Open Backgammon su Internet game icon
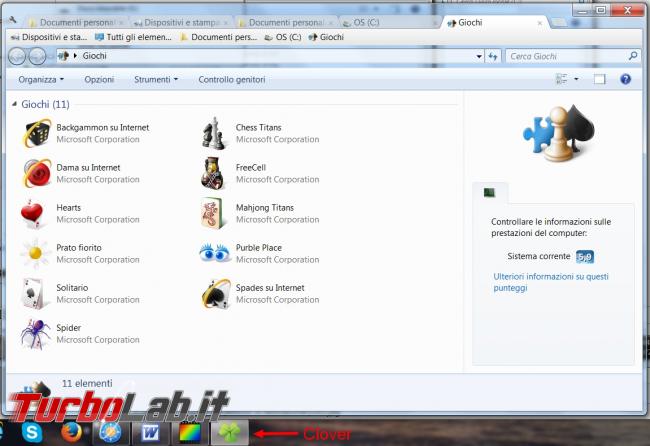The image size is (650, 446). point(37,133)
